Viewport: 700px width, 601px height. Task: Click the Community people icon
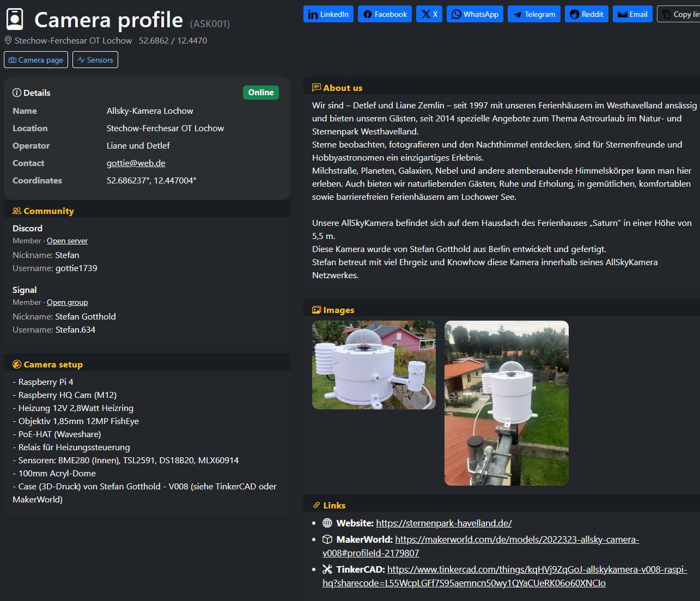coord(16,211)
